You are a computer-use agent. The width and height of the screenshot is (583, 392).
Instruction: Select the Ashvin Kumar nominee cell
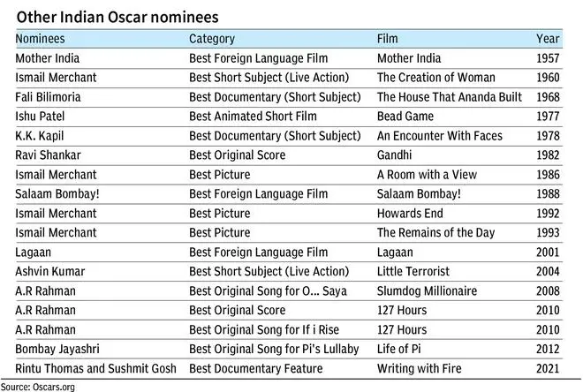tap(50, 271)
